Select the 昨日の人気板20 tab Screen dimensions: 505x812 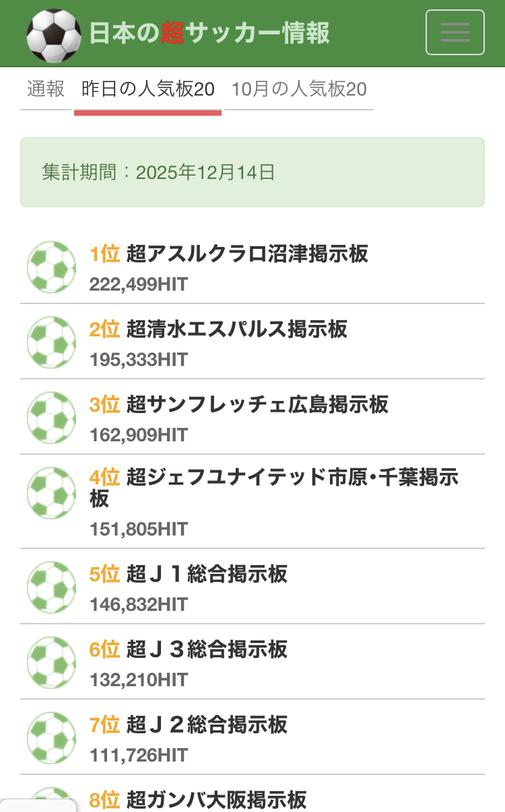click(147, 89)
